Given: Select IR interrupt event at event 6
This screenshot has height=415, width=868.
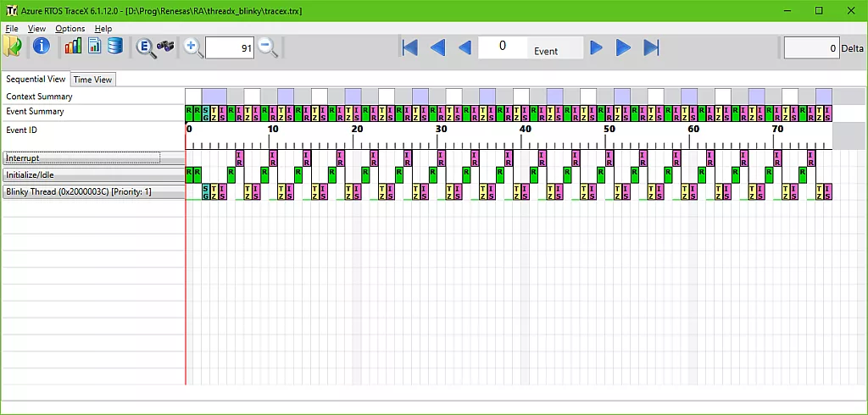Looking at the screenshot, I should [240, 158].
